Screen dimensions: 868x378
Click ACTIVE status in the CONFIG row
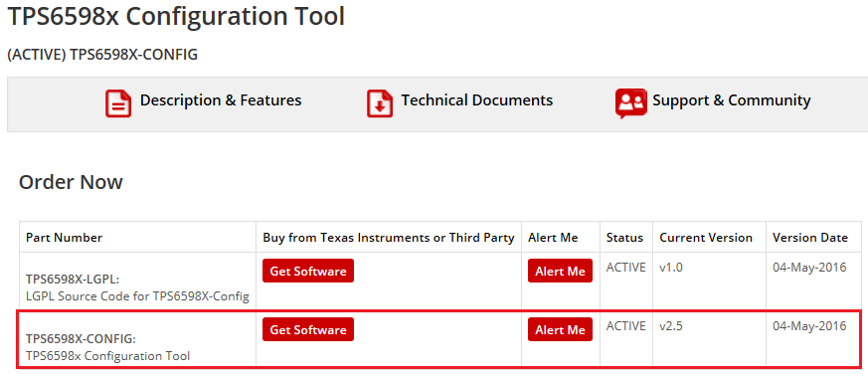pyautogui.click(x=625, y=326)
